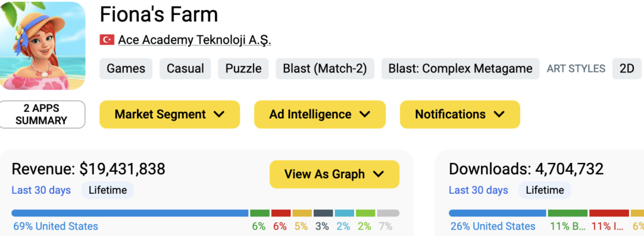The width and height of the screenshot is (644, 236).
Task: Expand the Ad Intelligence dropdown
Action: pos(320,115)
